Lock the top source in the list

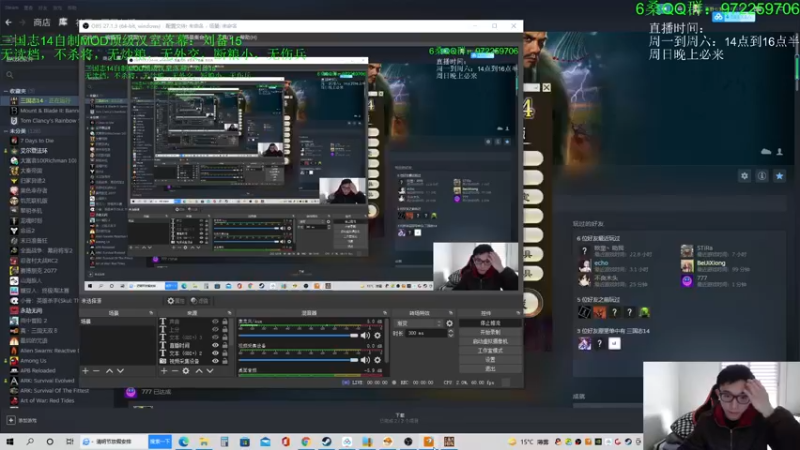224,322
